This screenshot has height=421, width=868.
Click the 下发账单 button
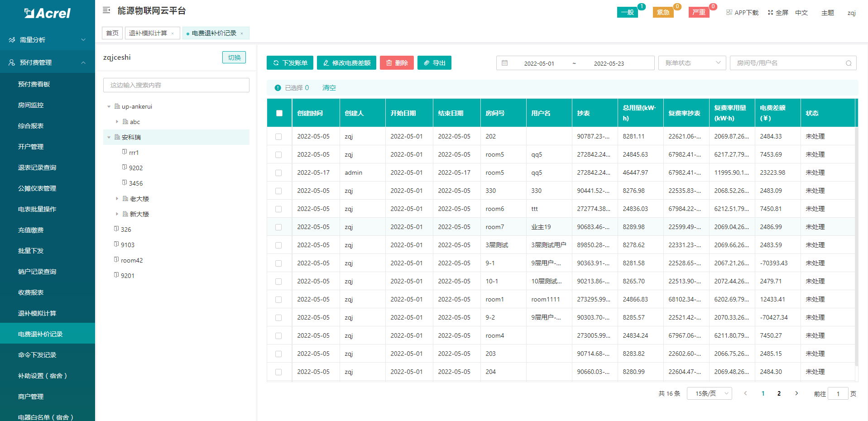290,63
